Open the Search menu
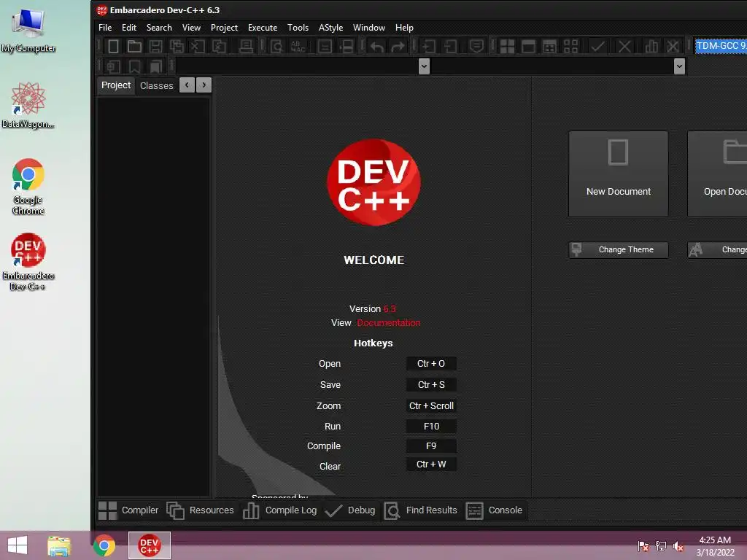The width and height of the screenshot is (747, 560). (x=159, y=28)
